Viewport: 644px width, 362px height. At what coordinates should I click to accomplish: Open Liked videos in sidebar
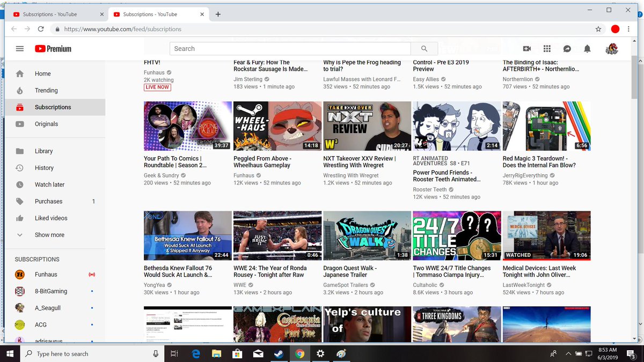pos(55,218)
